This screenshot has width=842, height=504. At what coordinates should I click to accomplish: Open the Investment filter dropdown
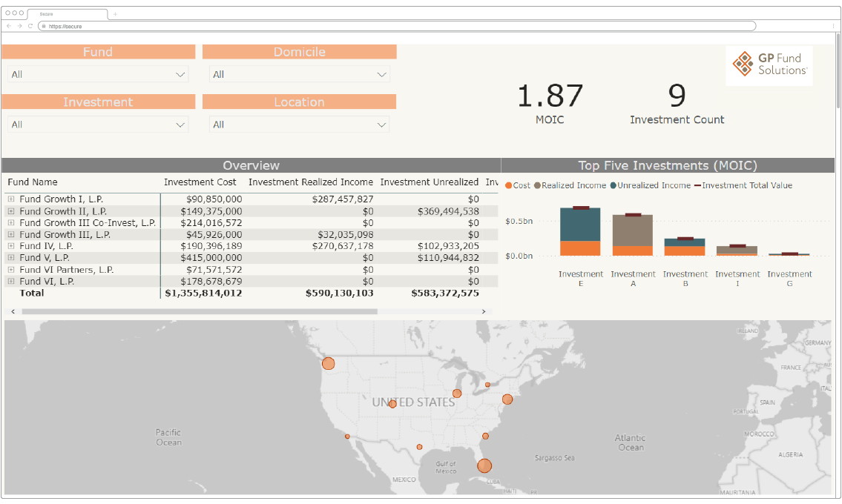(x=98, y=125)
